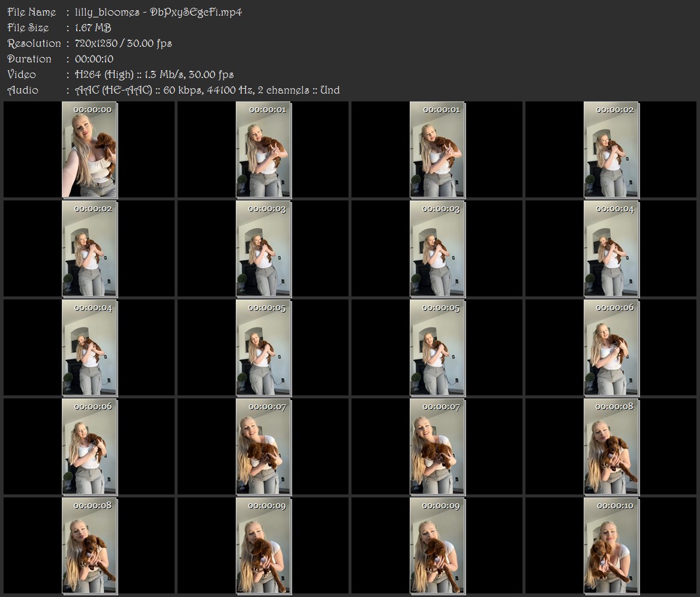Click the 'Resolution' label
The height and width of the screenshot is (597, 700).
click(x=34, y=43)
